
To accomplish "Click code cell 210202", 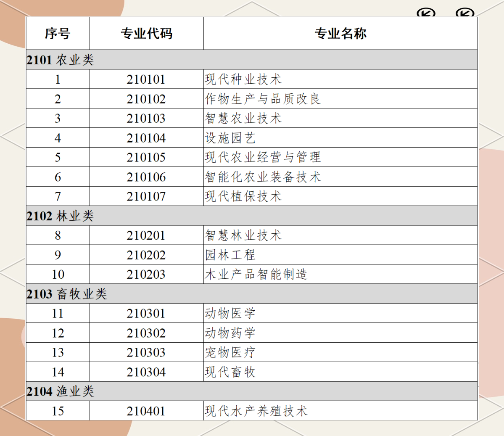I will (146, 255).
